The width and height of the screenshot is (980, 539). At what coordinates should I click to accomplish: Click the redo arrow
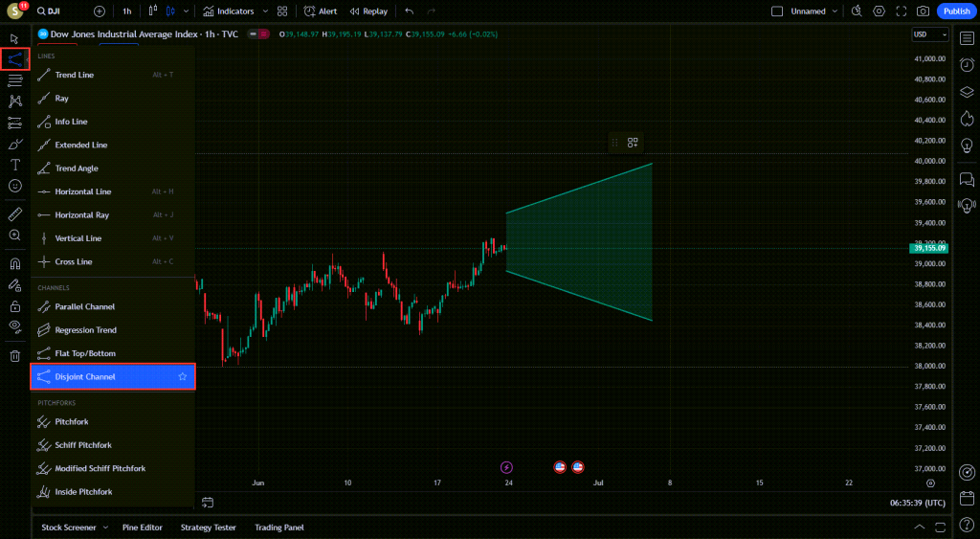click(432, 11)
